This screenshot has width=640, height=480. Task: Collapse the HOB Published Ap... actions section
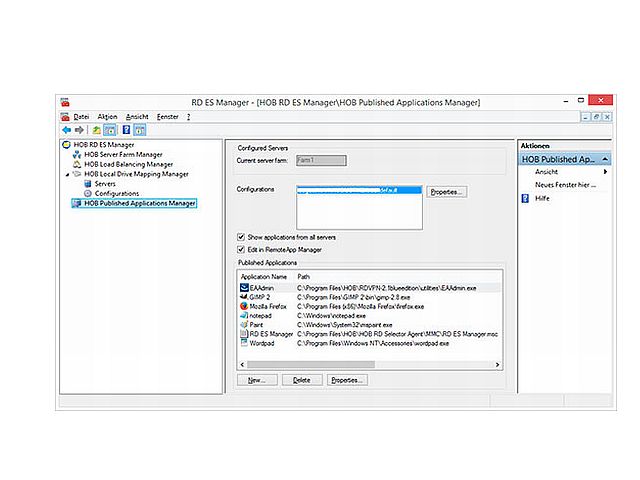pos(605,159)
